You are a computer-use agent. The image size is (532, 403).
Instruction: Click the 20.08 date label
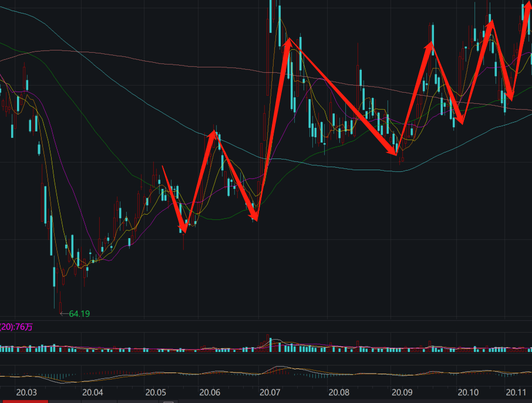coord(339,392)
